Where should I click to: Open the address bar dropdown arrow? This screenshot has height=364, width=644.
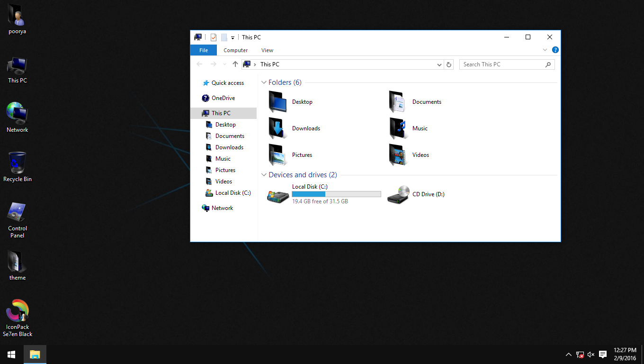[x=439, y=64]
